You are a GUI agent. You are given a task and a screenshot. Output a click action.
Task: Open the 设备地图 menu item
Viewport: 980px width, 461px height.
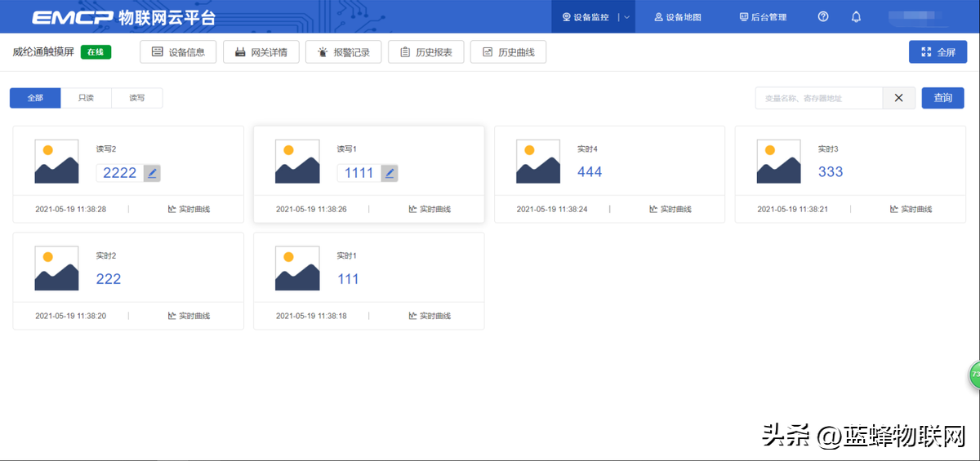click(678, 17)
